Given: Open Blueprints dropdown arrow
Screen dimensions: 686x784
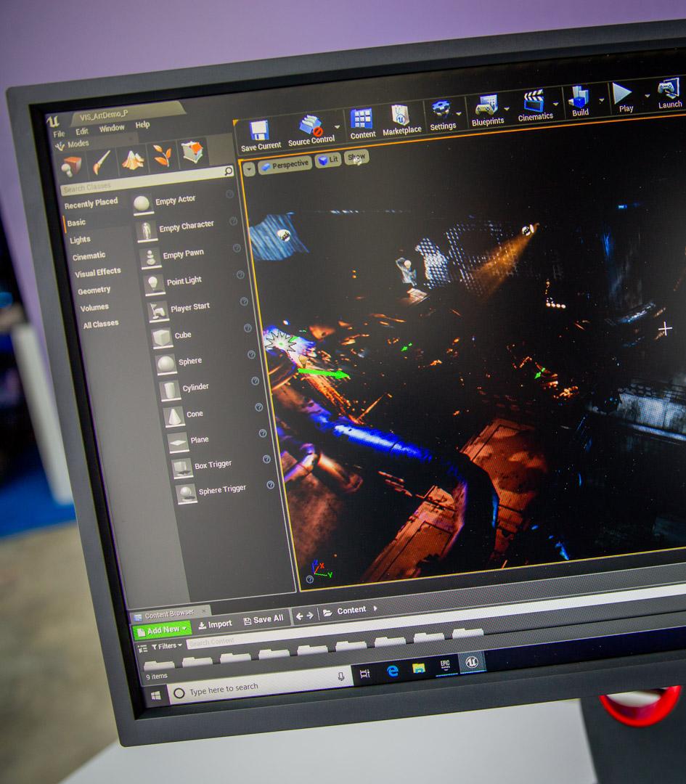Looking at the screenshot, I should pos(507,108).
